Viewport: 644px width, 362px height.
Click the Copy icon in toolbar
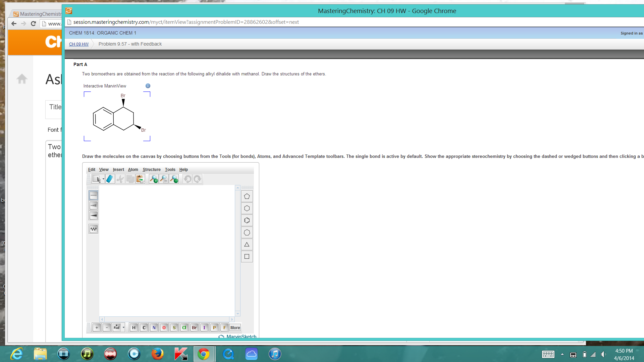[x=130, y=179]
